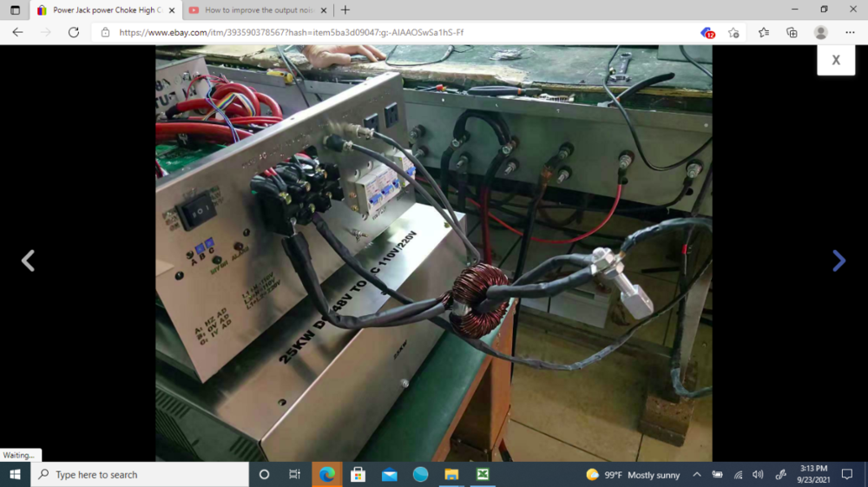Show the next product image
The height and width of the screenshot is (487, 868).
tap(839, 260)
